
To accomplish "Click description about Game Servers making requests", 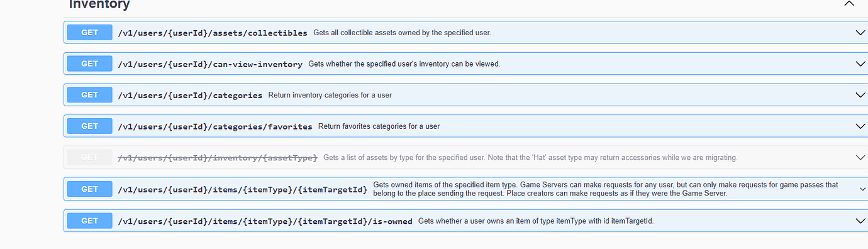I will [x=606, y=189].
